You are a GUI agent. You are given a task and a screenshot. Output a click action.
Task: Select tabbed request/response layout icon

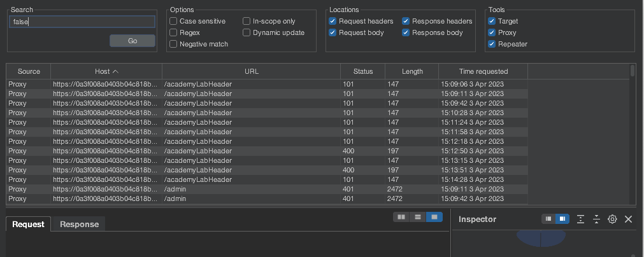coord(434,217)
